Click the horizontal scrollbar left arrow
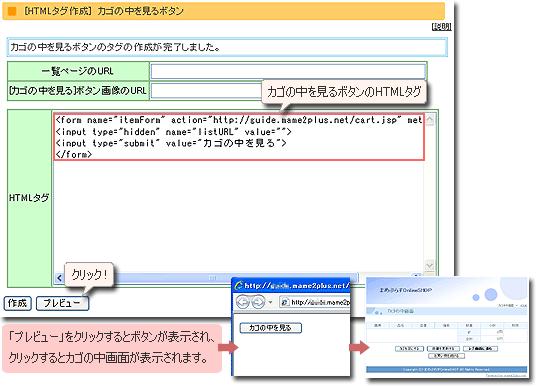The width and height of the screenshot is (538, 386). [x=59, y=278]
